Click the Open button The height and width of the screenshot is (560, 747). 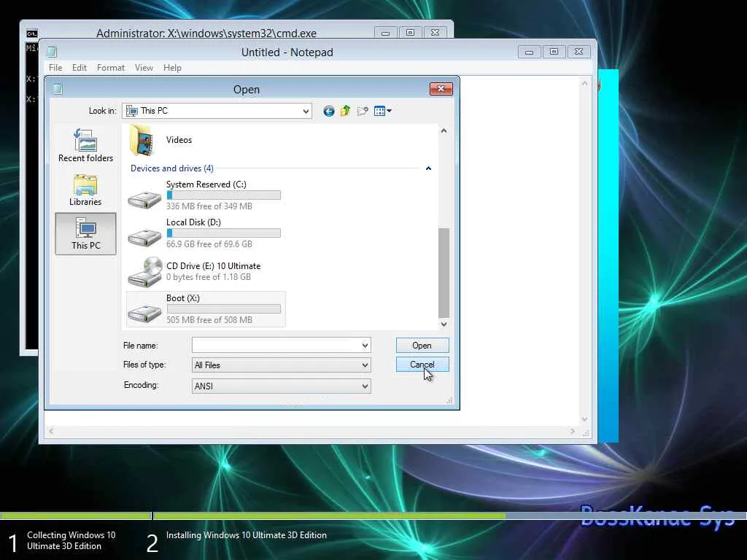[x=422, y=345]
